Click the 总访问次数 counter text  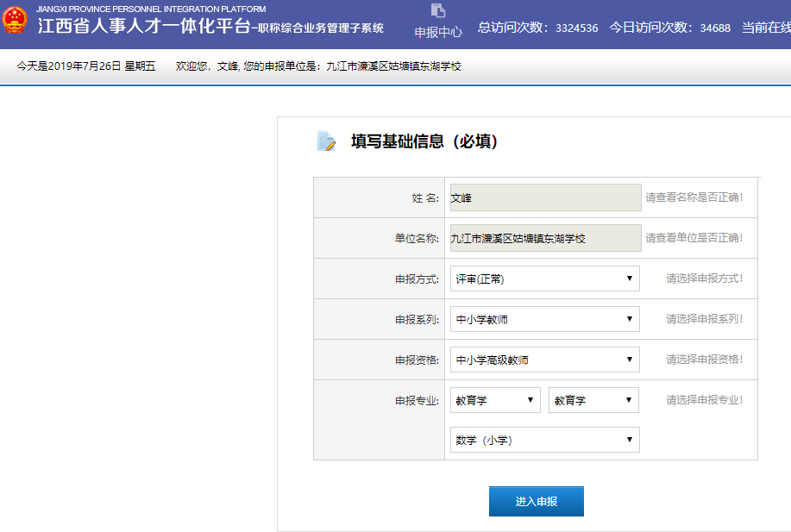pyautogui.click(x=537, y=28)
